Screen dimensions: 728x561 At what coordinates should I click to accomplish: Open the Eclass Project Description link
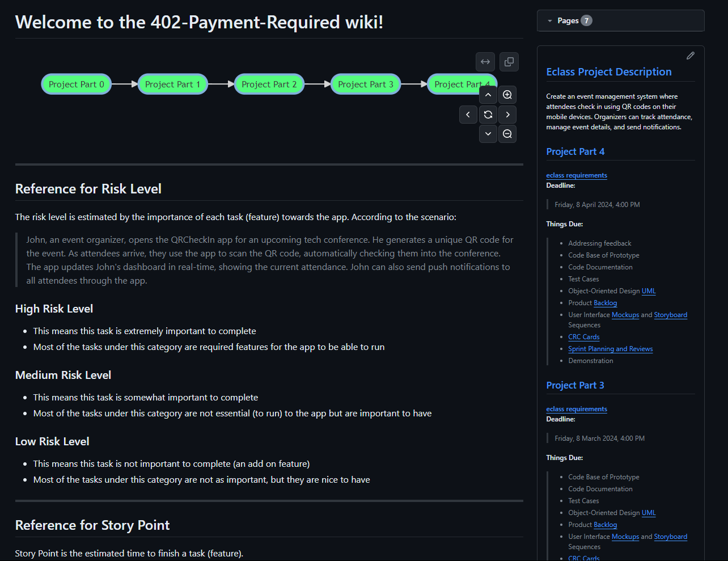pos(608,72)
